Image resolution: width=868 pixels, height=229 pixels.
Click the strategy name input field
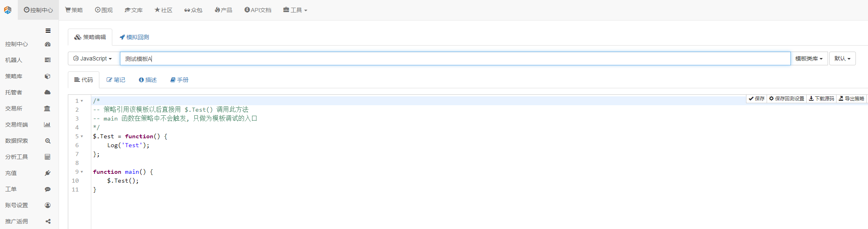point(455,58)
